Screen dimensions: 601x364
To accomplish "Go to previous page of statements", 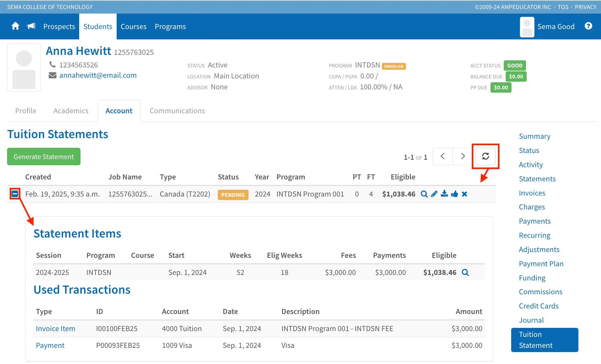I will point(443,156).
